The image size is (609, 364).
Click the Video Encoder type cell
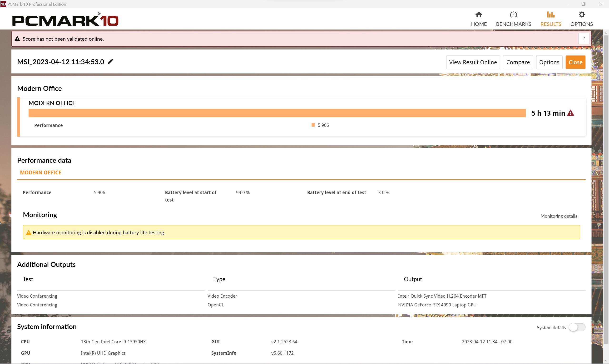tap(222, 296)
